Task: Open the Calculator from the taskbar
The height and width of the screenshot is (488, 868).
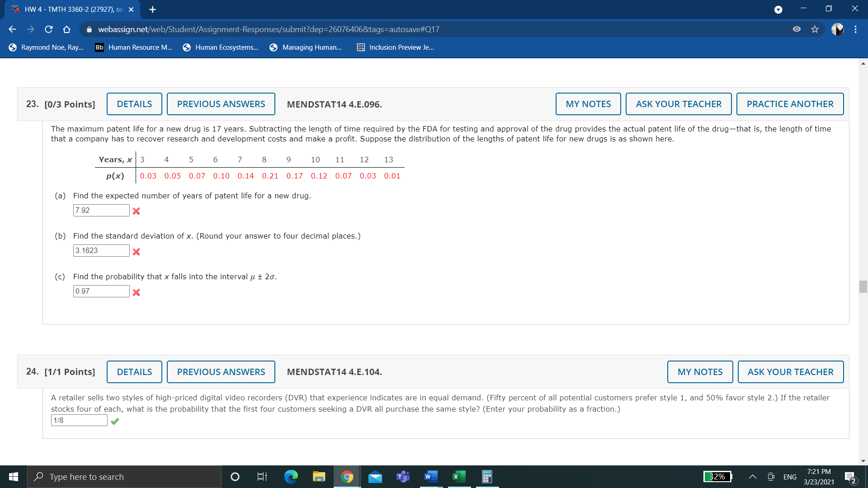Action: click(486, 476)
